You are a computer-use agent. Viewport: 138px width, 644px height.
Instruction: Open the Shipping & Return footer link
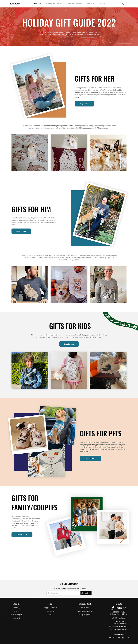[x=50, y=607]
